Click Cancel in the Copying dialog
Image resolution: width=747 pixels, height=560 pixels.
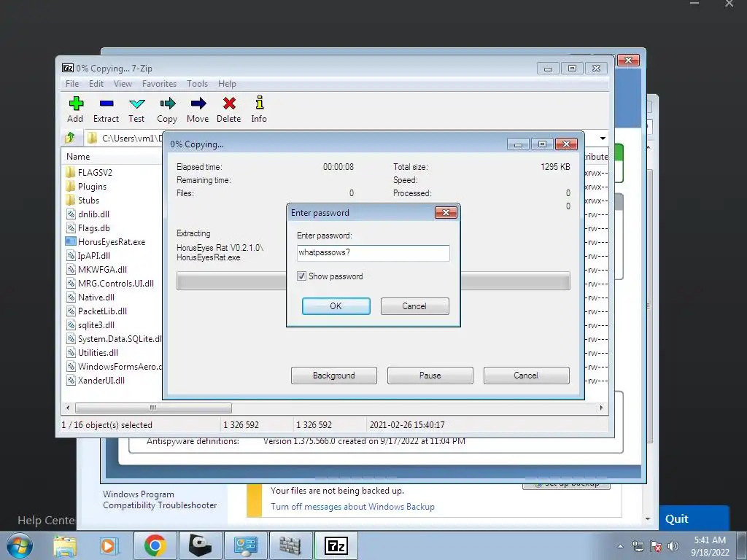(x=526, y=376)
